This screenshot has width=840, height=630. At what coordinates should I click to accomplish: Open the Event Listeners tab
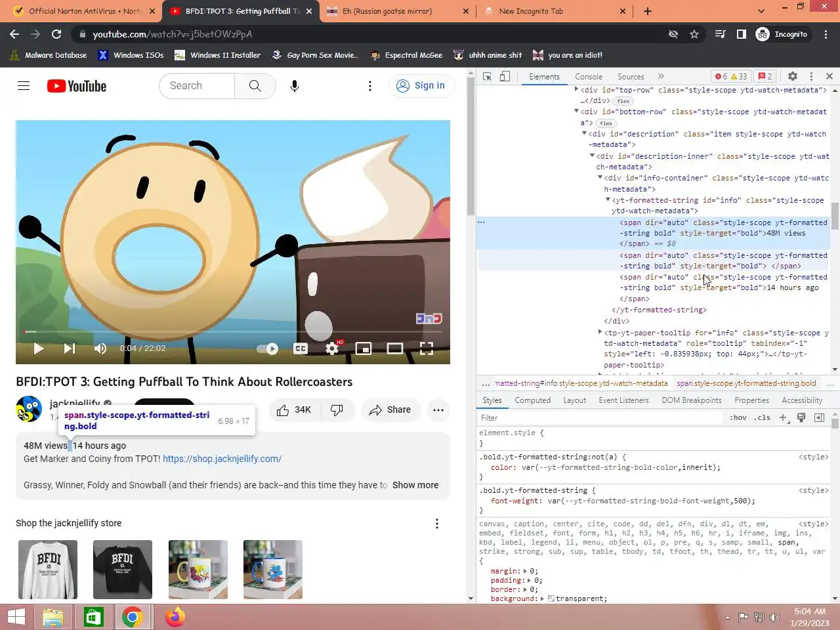point(623,400)
